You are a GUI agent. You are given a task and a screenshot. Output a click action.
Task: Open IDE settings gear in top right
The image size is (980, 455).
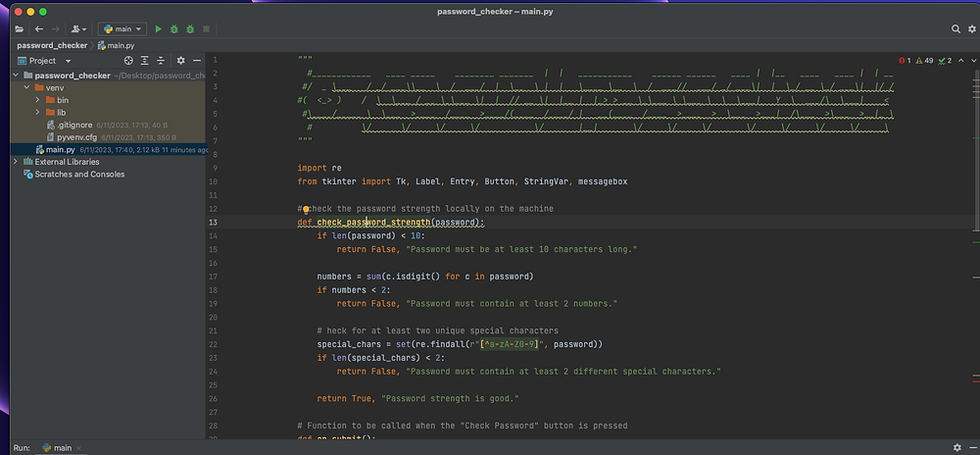click(x=972, y=28)
